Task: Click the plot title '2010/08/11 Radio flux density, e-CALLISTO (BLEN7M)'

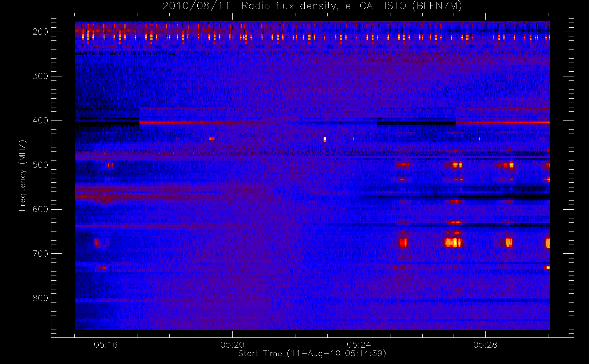Action: tap(312, 6)
